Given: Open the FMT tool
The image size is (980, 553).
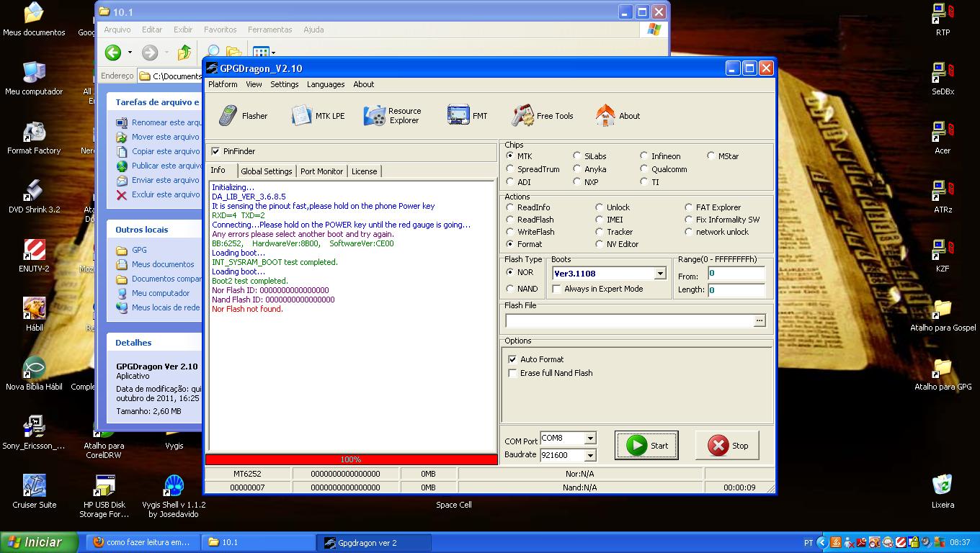Looking at the screenshot, I should [x=468, y=116].
